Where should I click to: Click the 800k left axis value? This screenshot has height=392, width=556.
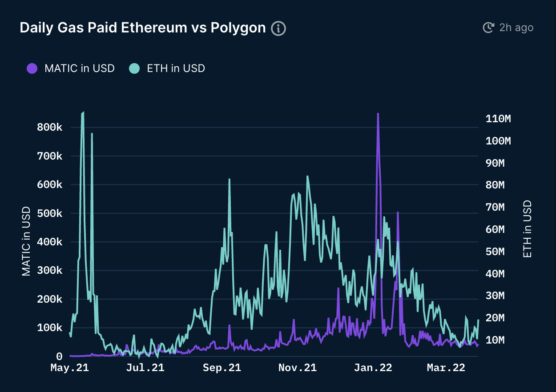49,128
